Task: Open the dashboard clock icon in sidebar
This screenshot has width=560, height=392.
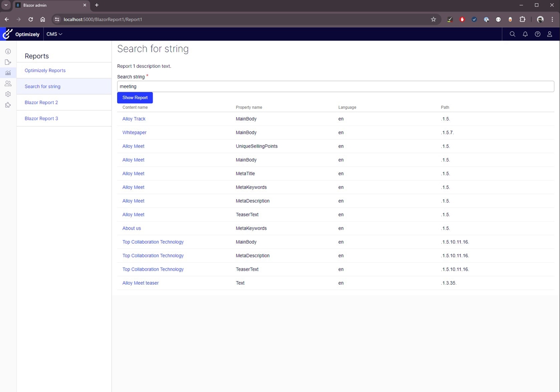Action: tap(7, 51)
